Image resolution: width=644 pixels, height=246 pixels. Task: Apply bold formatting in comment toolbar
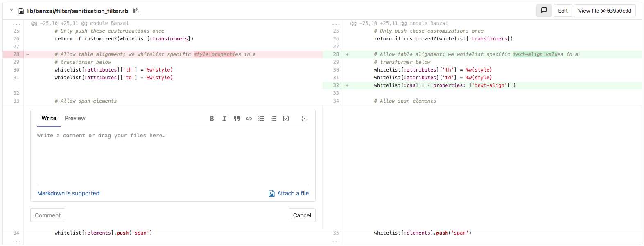(212, 119)
